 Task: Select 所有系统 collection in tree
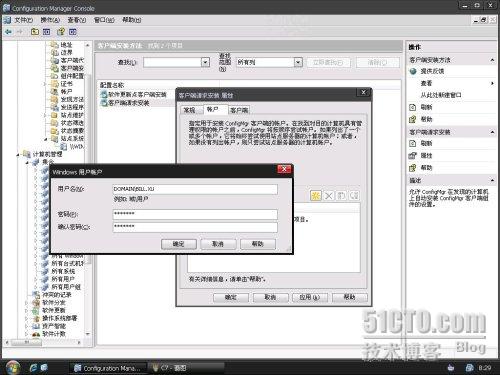(63, 271)
